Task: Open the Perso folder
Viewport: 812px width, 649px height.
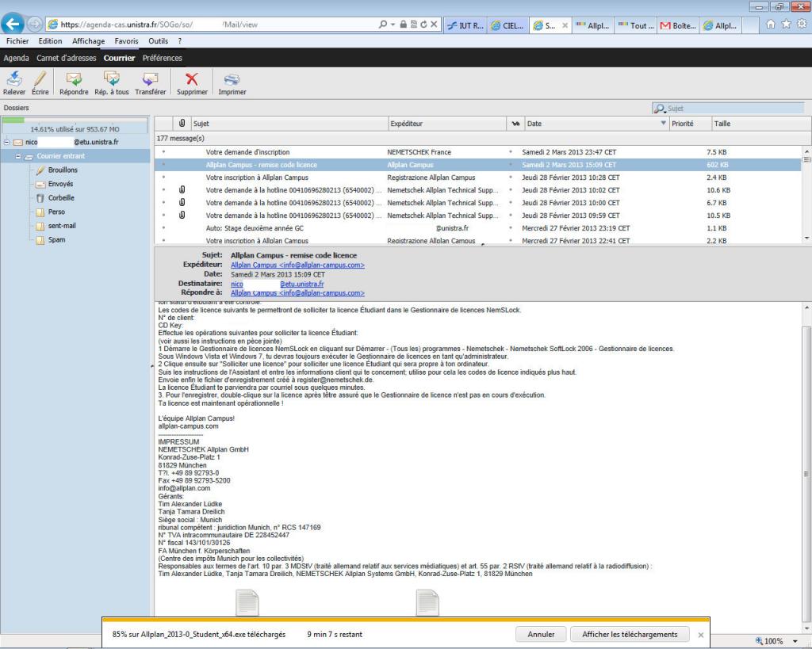Action: tap(56, 212)
